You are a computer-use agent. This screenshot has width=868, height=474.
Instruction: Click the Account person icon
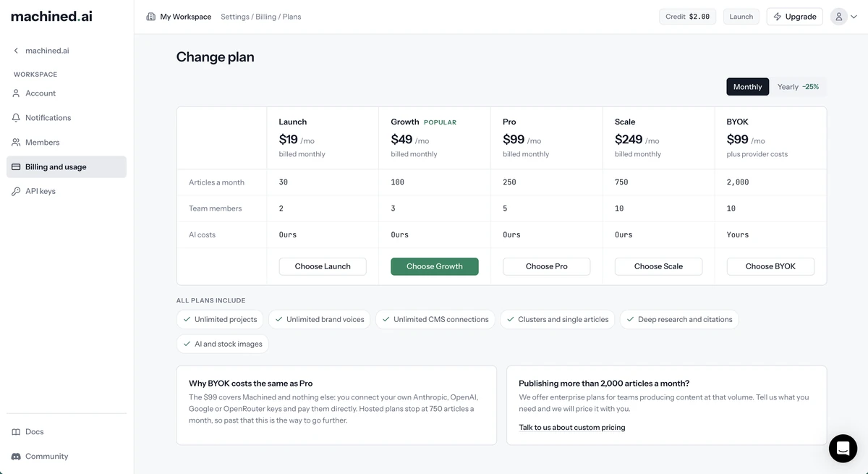16,93
